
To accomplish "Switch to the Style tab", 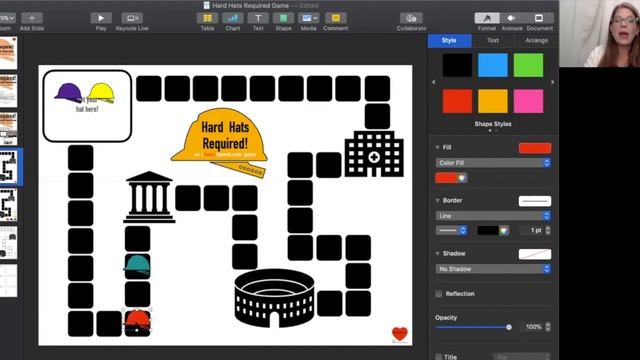I will pyautogui.click(x=449, y=40).
